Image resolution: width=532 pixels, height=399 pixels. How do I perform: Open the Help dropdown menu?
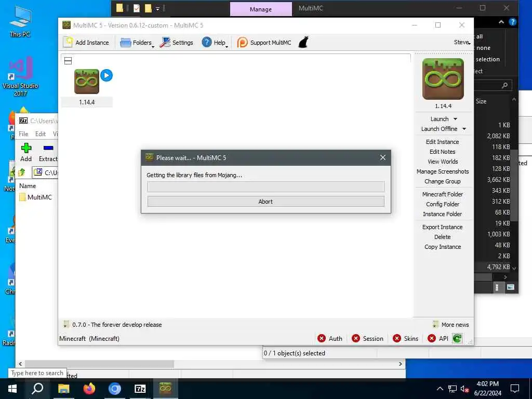[x=215, y=43]
